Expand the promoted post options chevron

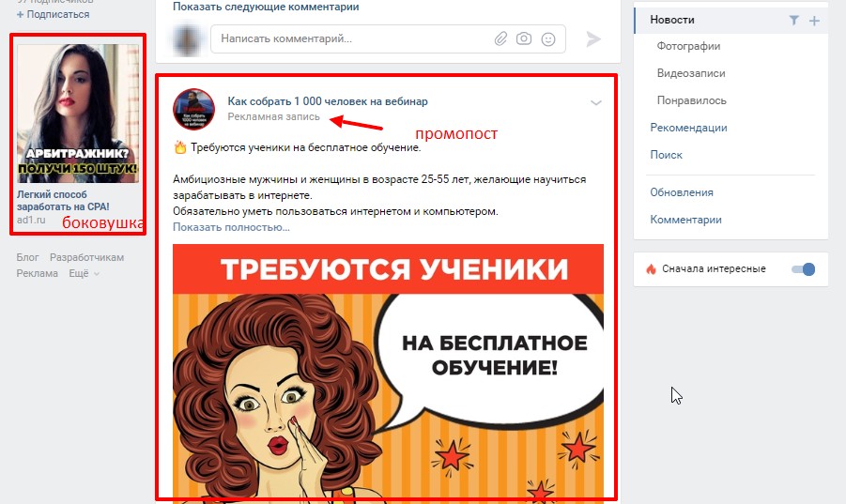pyautogui.click(x=595, y=102)
